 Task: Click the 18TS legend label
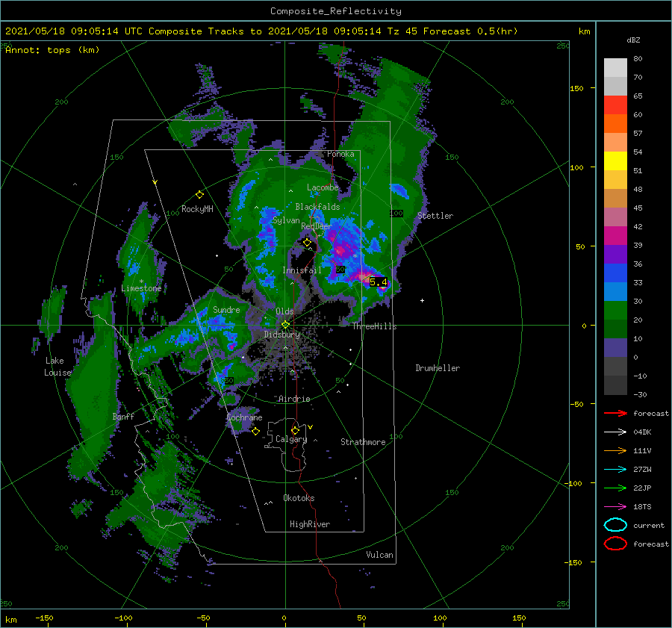tap(642, 507)
